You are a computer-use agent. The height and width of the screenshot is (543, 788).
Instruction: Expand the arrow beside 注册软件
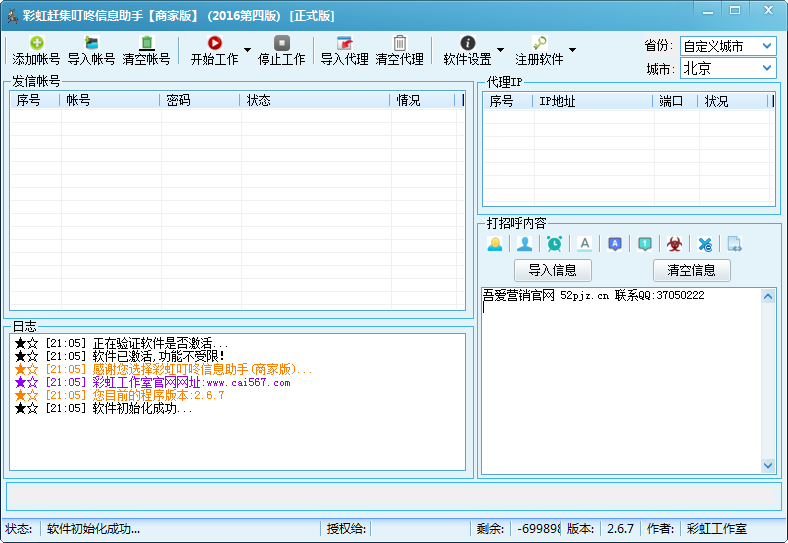click(x=572, y=50)
